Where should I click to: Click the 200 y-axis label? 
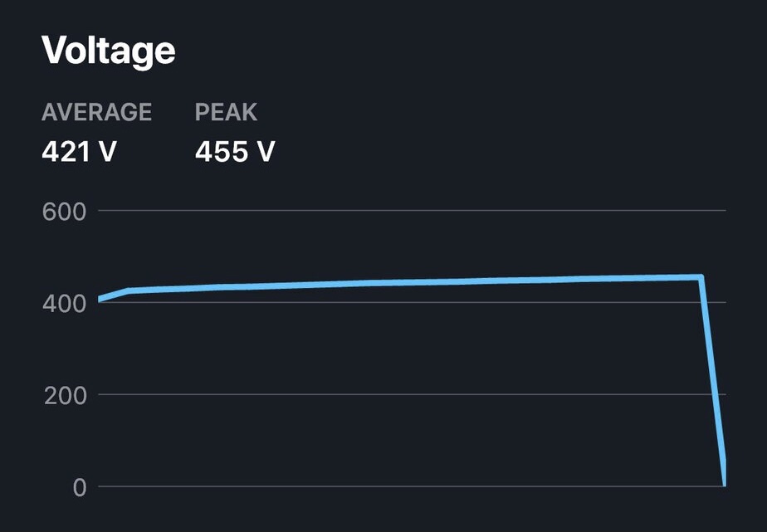pos(65,396)
